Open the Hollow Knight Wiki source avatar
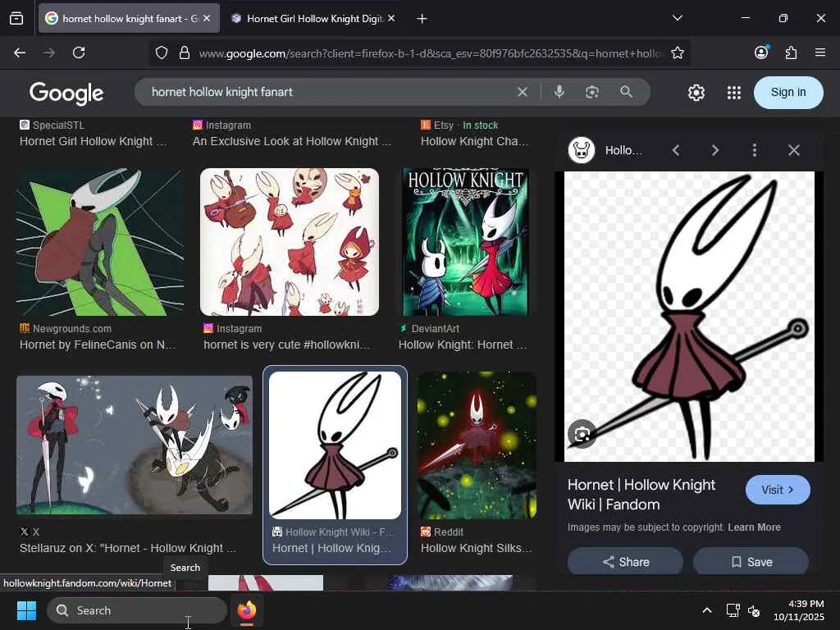The image size is (840, 630). pyautogui.click(x=582, y=150)
